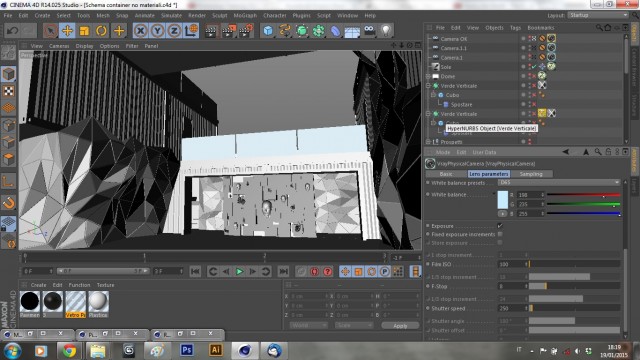The height and width of the screenshot is (360, 640).
Task: Toggle X axis lock
Action: [x=140, y=31]
